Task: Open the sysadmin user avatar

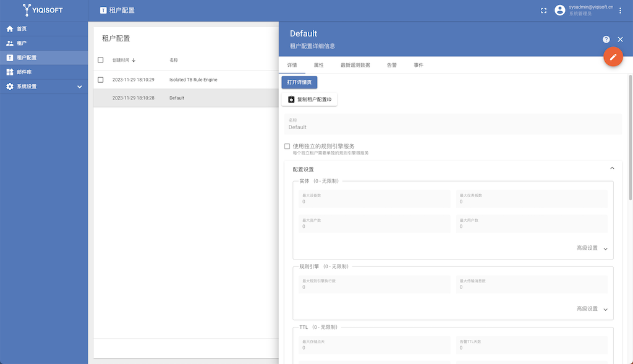Action: [x=559, y=11]
